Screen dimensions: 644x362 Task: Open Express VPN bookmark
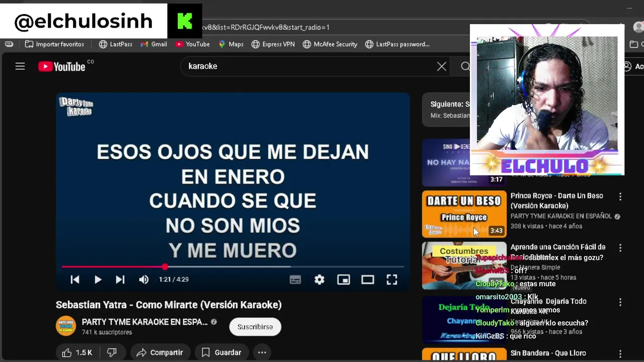coord(273,44)
